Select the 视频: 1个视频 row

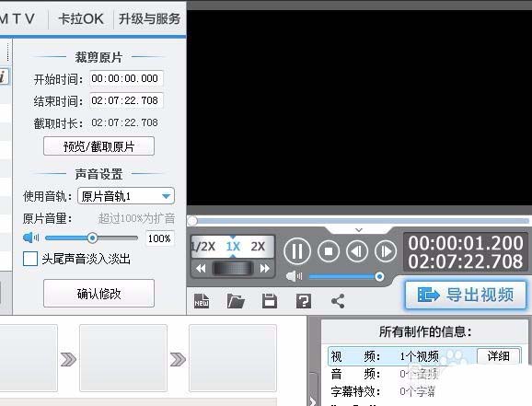tap(424, 356)
